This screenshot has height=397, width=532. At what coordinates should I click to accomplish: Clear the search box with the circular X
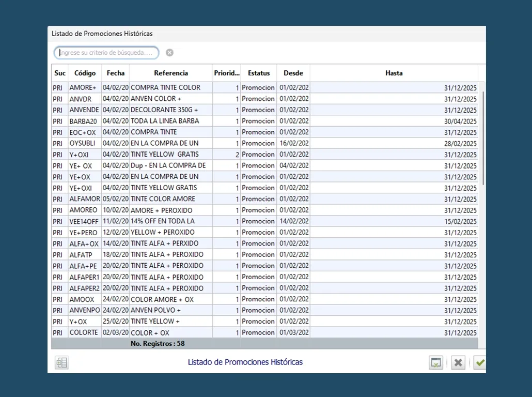tap(169, 53)
